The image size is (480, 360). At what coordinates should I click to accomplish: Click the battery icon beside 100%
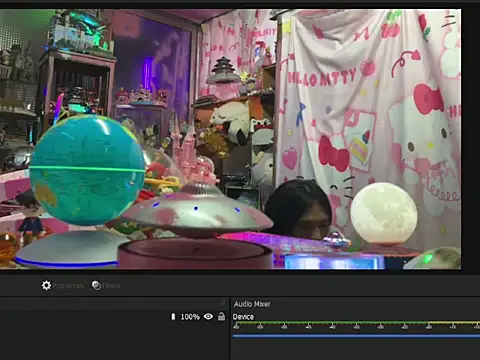(x=173, y=317)
